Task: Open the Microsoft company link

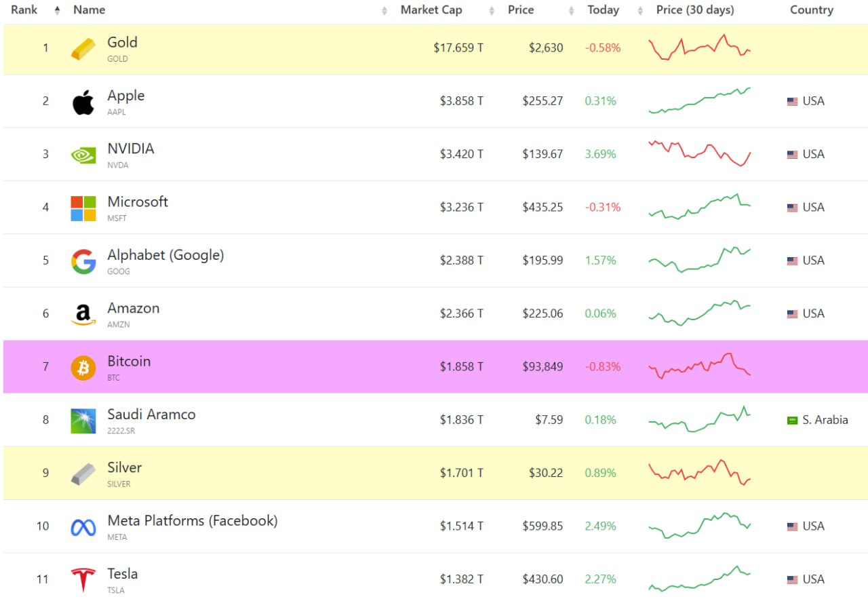Action: point(138,201)
